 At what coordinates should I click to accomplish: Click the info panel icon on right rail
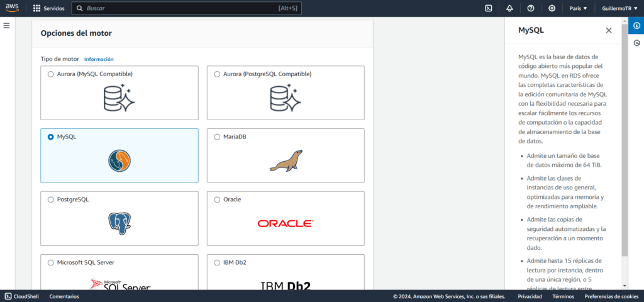[636, 25]
